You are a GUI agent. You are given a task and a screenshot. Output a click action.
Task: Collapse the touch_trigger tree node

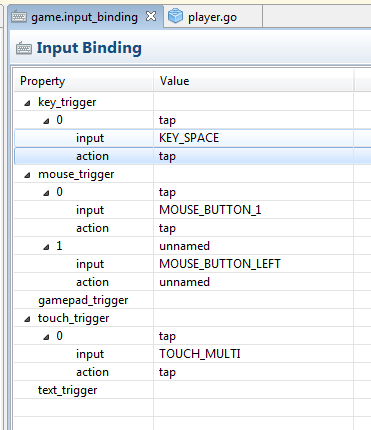27,319
